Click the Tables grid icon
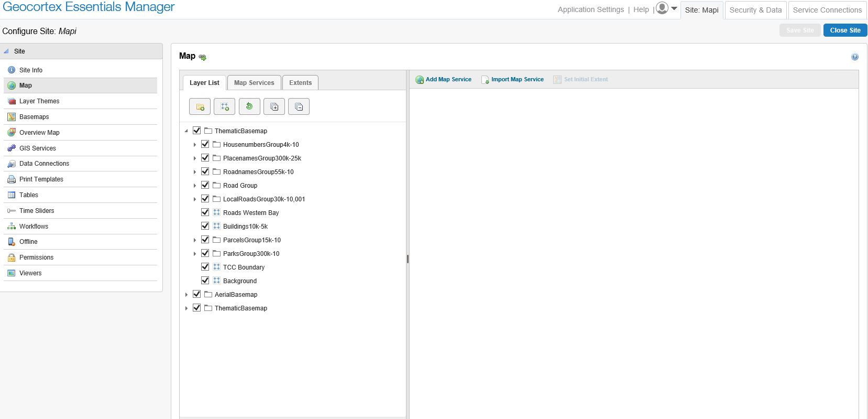Screen dimensions: 868x419 click(12, 195)
